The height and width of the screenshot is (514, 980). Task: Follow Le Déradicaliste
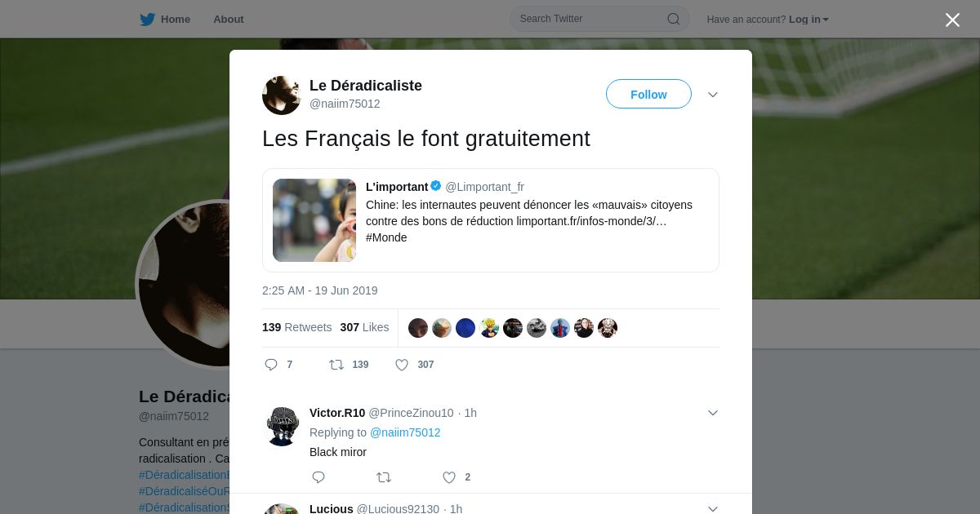[x=648, y=94]
